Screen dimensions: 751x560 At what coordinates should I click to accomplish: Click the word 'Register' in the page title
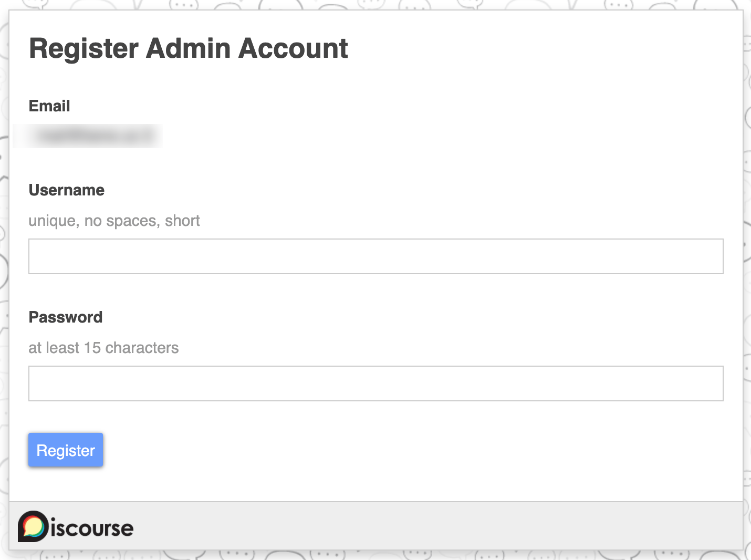point(84,49)
